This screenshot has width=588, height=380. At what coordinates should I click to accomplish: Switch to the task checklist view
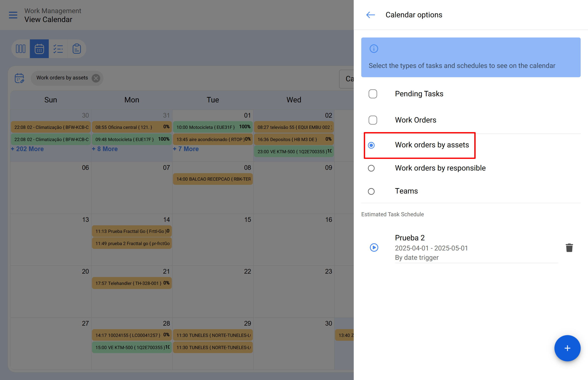click(x=58, y=49)
